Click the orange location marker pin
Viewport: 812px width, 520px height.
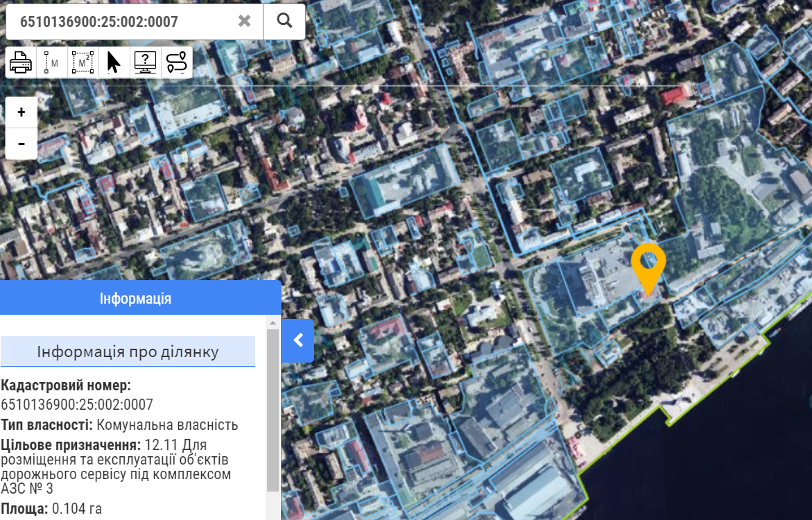pyautogui.click(x=648, y=269)
